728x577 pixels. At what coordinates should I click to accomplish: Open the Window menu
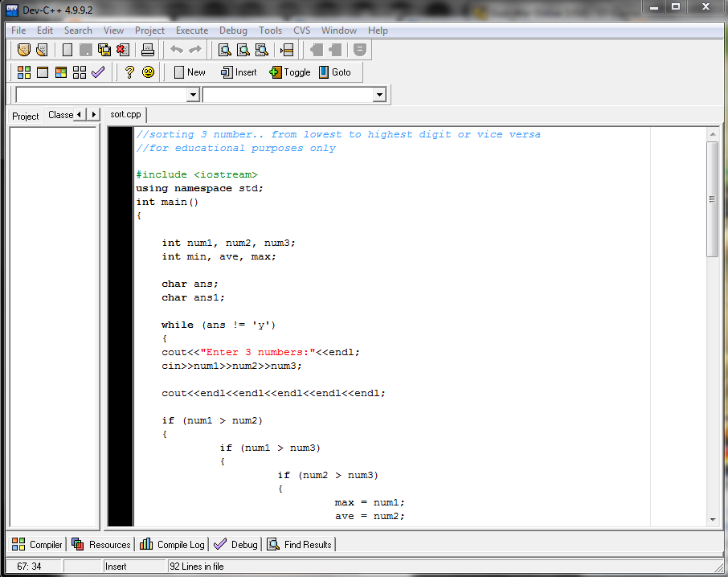pyautogui.click(x=339, y=31)
